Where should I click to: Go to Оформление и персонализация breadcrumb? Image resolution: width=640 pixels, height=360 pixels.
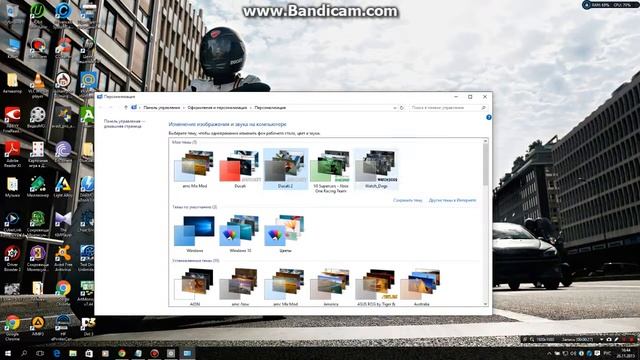click(x=217, y=108)
